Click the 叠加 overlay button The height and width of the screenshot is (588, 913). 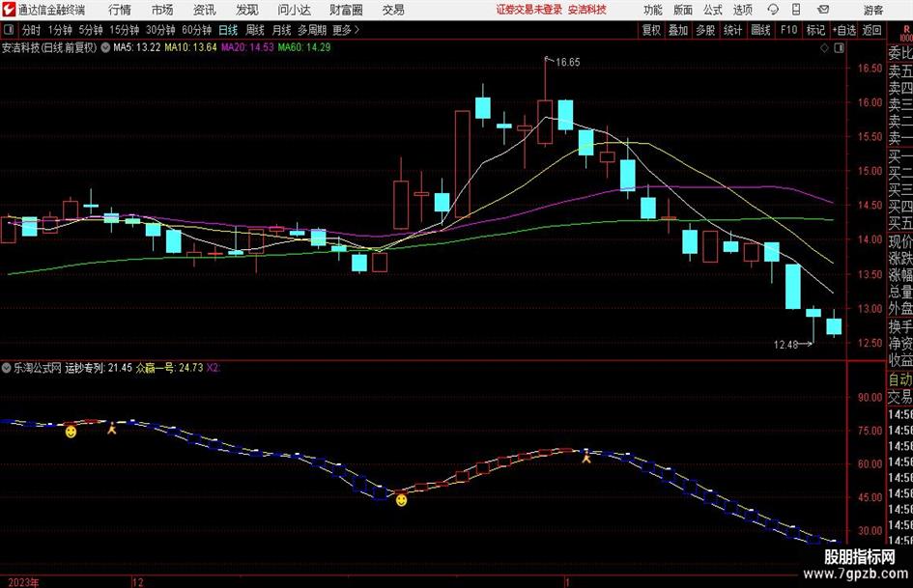(x=678, y=30)
